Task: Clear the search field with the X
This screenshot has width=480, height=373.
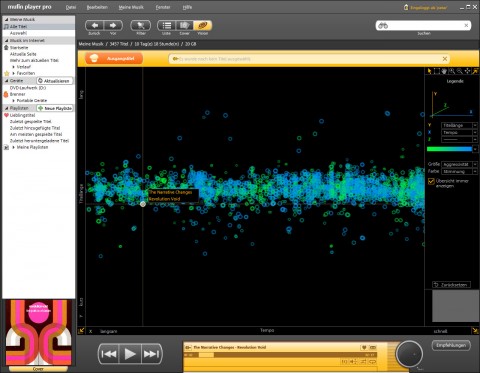Action: 466,25
